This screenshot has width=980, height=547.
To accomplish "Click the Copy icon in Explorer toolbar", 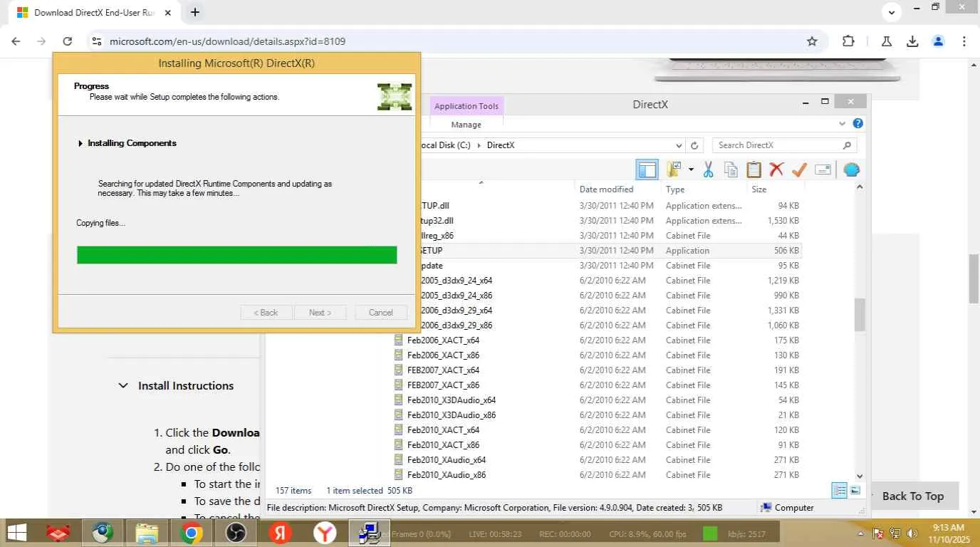I will tap(731, 170).
